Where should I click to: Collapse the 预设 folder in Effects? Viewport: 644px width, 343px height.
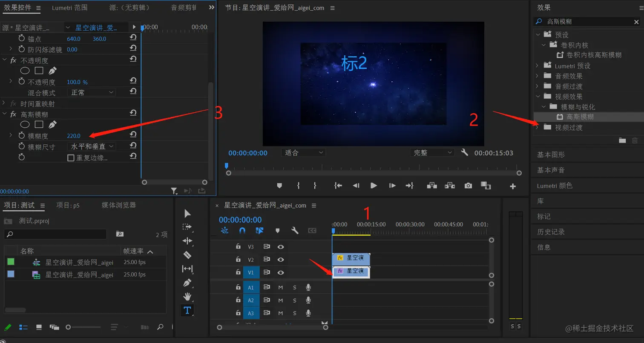[x=538, y=34]
